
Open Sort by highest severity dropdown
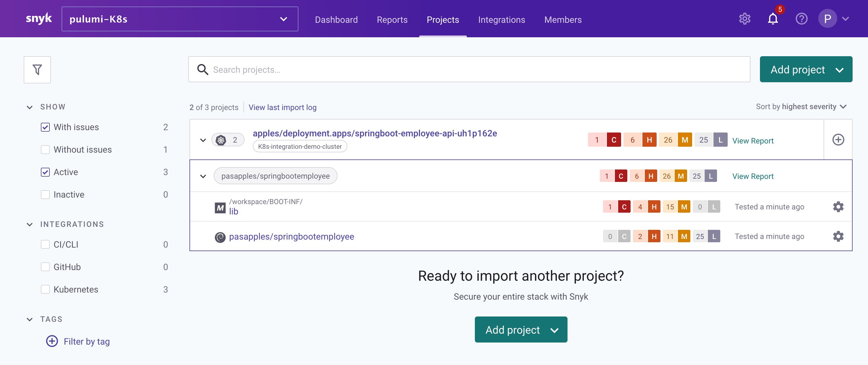pos(801,107)
